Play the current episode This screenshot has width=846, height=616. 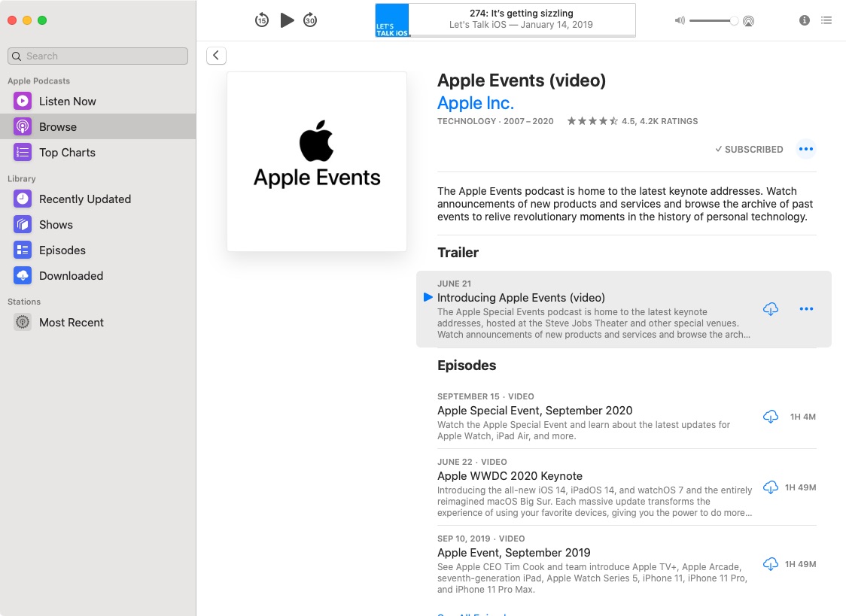click(x=287, y=20)
